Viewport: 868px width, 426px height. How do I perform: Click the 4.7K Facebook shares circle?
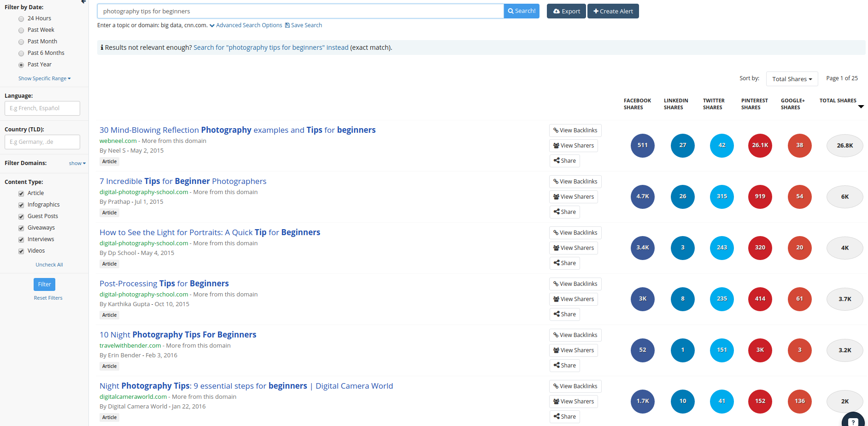click(x=642, y=196)
